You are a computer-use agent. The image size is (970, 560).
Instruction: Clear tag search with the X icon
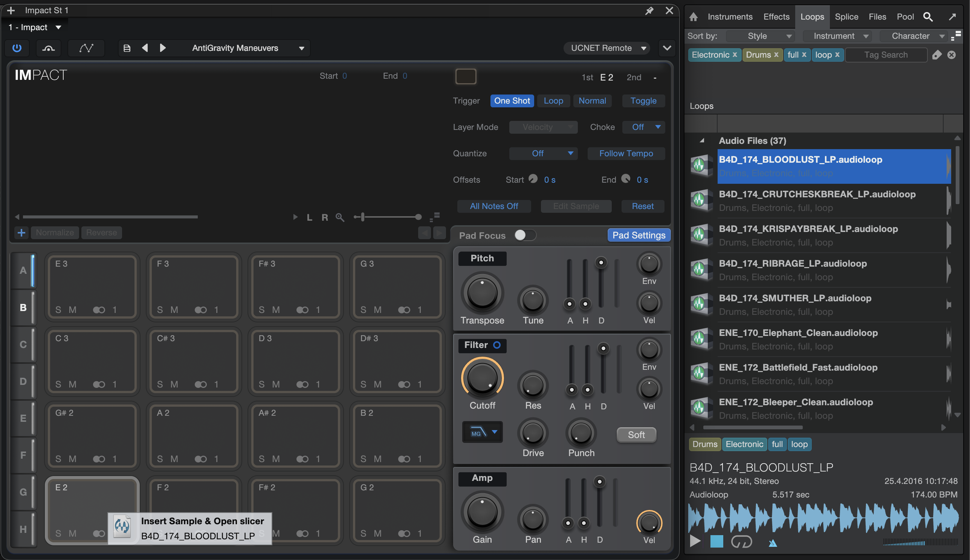(952, 55)
